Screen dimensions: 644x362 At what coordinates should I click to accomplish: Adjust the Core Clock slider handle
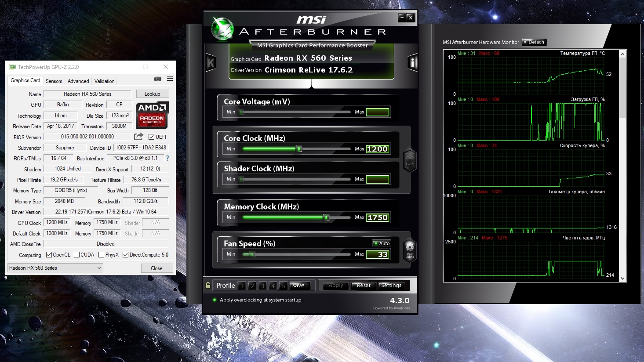[x=299, y=149]
